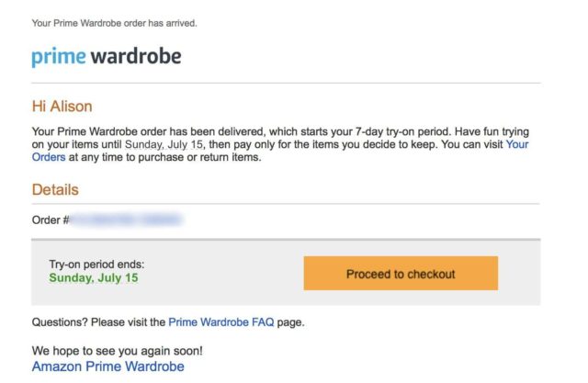Follow the Amazon Prime Wardrobe link
Viewport: 588px width, 383px height.
tap(107, 366)
